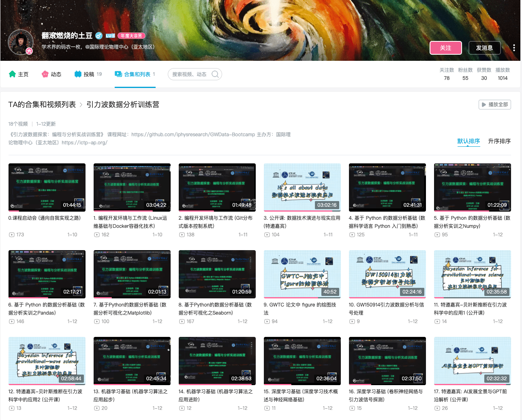Click play count icon showing 138
Image resolution: width=522 pixels, height=420 pixels.
(182, 235)
